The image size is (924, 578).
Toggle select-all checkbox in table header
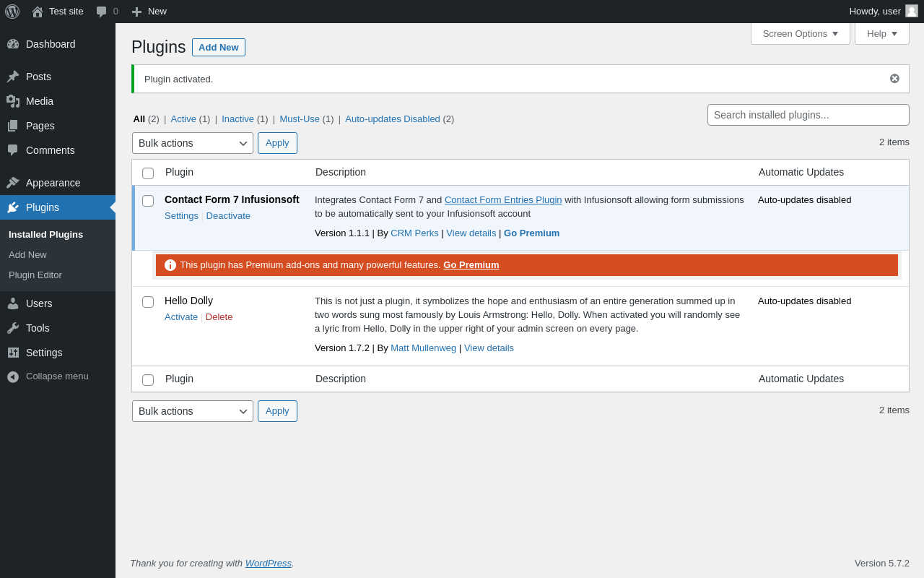pos(148,173)
